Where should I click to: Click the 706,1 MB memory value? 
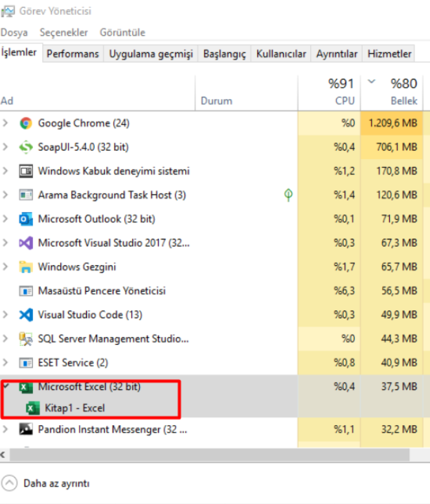coord(397,148)
